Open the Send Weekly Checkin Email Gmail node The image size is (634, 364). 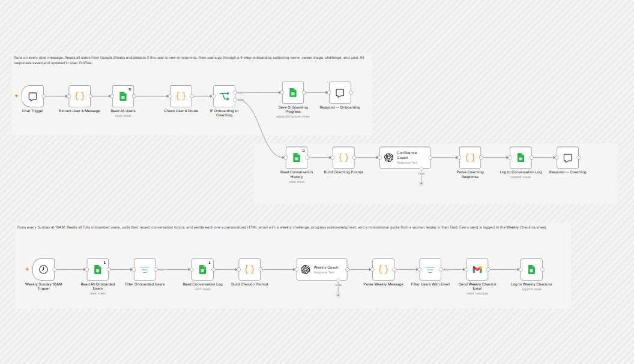tap(477, 269)
